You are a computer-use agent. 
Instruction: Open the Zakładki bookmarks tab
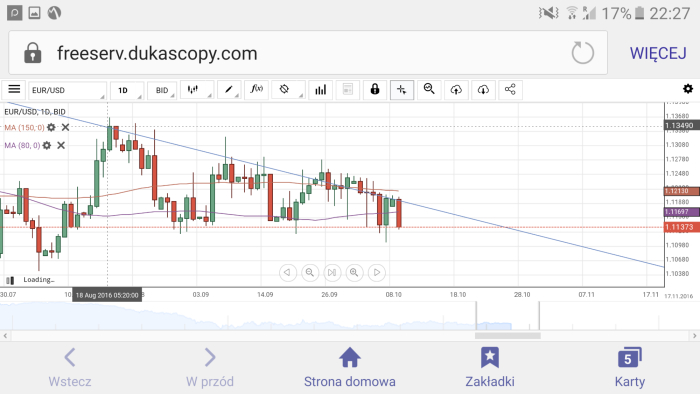click(490, 368)
